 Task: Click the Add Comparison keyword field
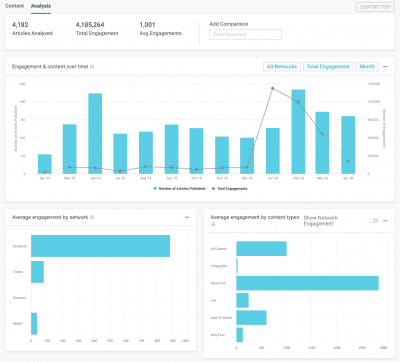pyautogui.click(x=246, y=34)
